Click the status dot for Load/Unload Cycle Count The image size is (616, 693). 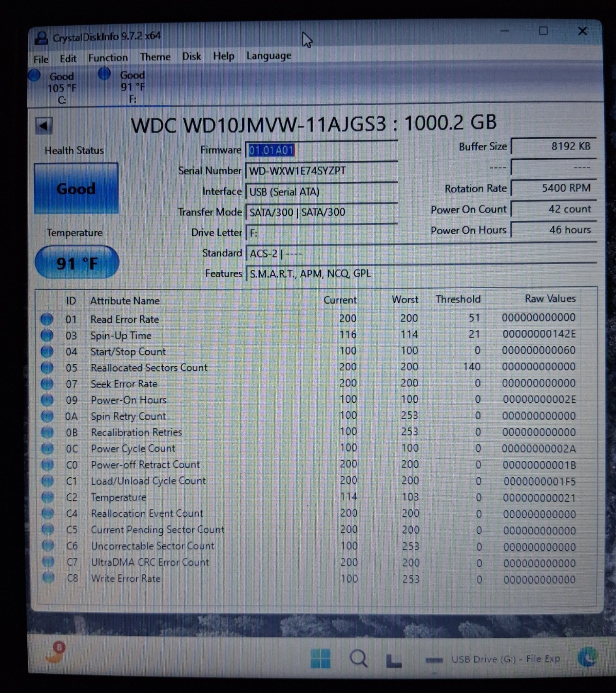pyautogui.click(x=47, y=481)
